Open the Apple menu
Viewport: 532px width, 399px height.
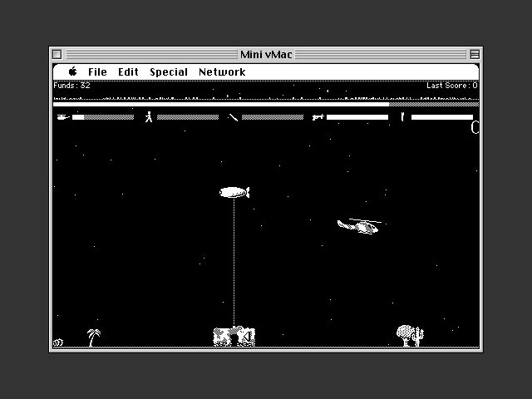pos(72,71)
